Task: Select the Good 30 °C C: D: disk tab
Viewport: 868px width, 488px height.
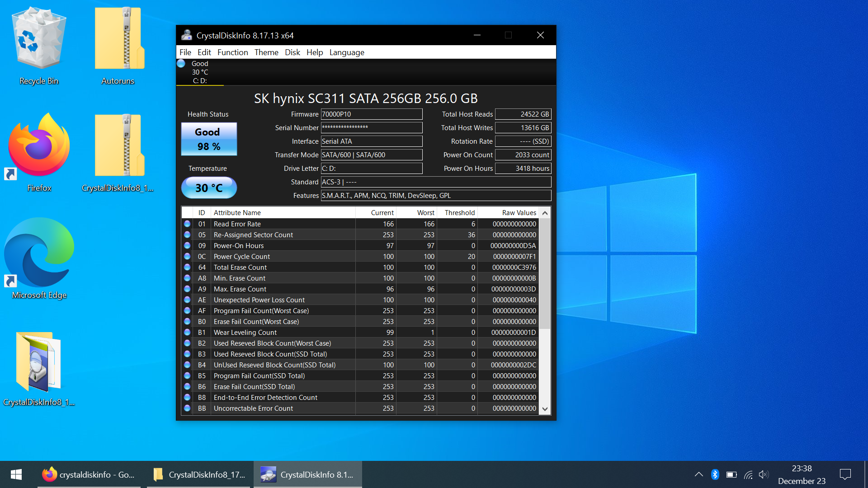Action: (x=199, y=72)
